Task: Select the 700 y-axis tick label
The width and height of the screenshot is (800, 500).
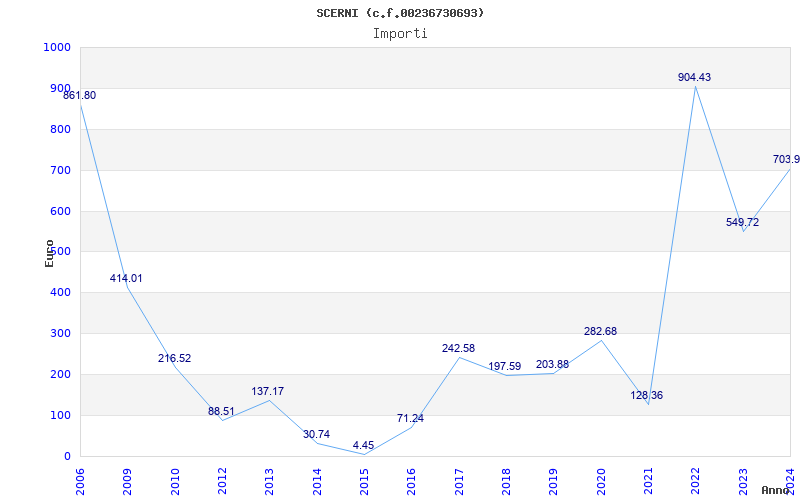Action: (60, 170)
